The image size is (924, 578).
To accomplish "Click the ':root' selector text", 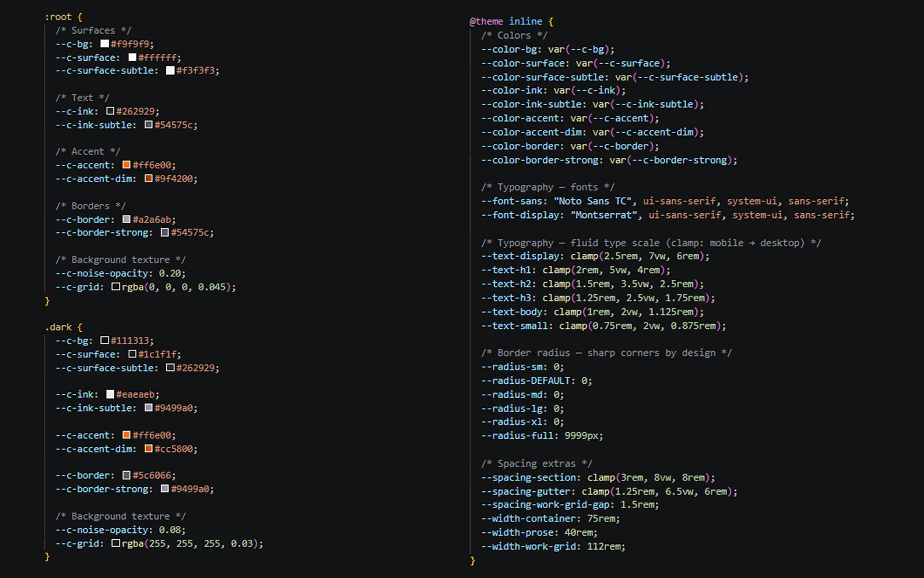I will coord(58,17).
